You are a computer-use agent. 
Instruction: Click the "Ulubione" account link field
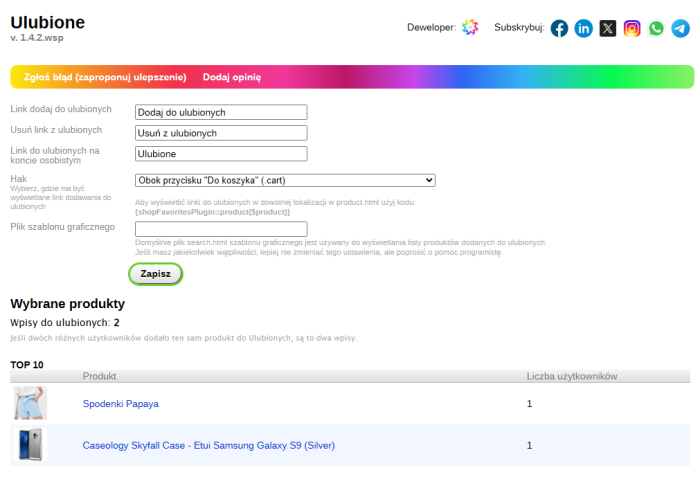click(x=220, y=154)
